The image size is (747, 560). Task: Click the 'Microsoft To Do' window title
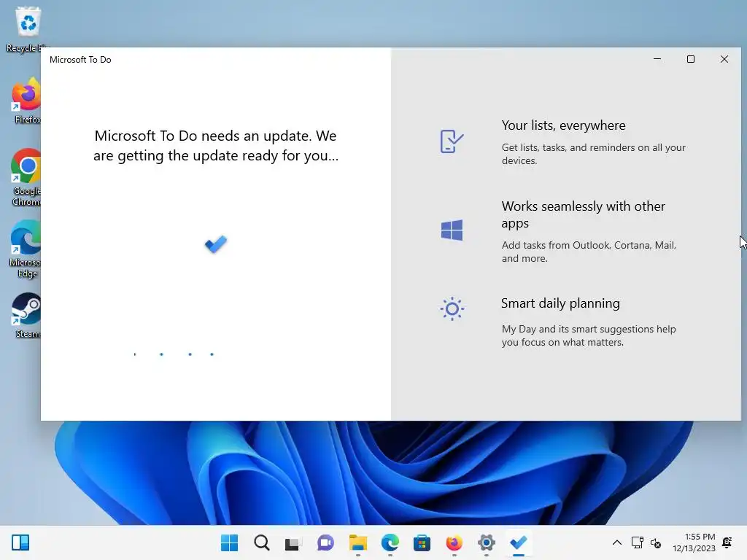(x=80, y=60)
